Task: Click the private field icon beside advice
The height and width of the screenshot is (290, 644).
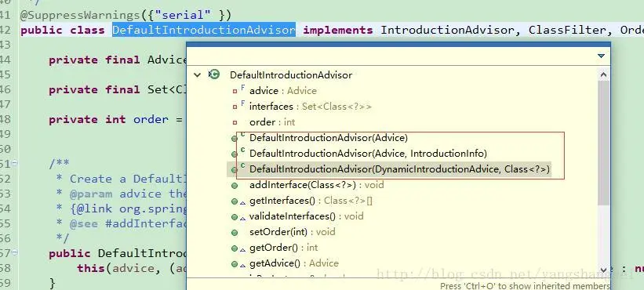Action: point(235,92)
